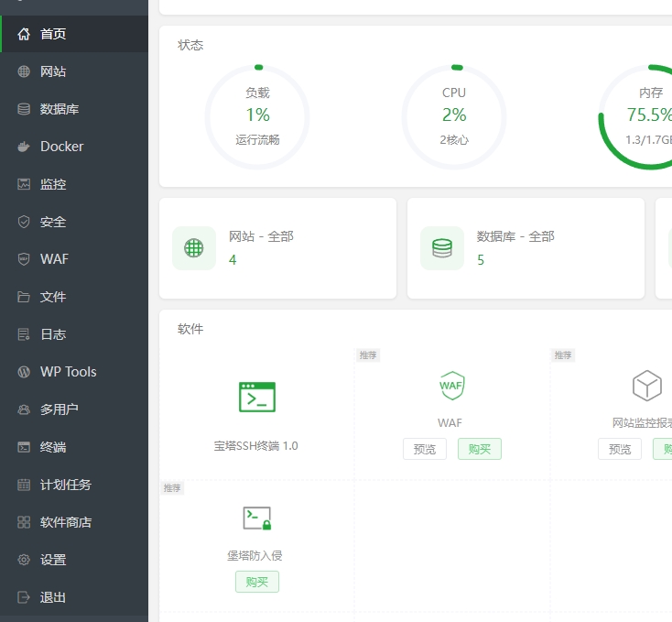Click the logout icon beside 退出
Screen dimensions: 672x622
click(24, 597)
